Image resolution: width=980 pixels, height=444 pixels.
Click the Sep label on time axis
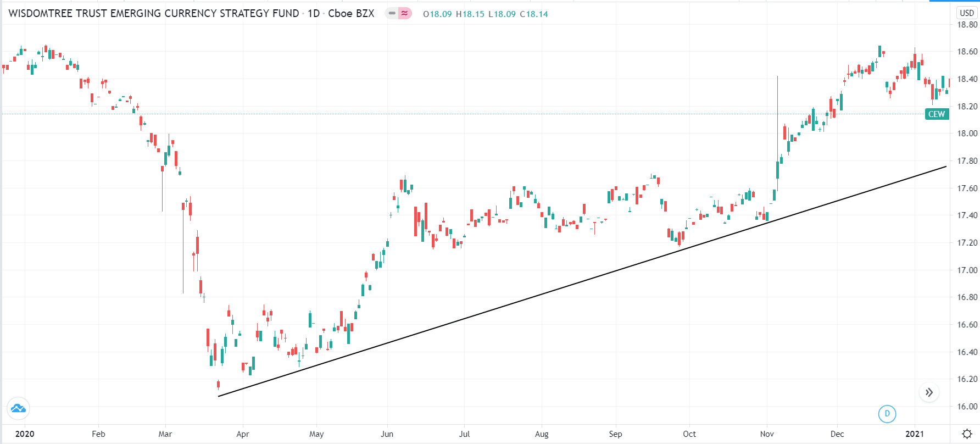pyautogui.click(x=616, y=434)
